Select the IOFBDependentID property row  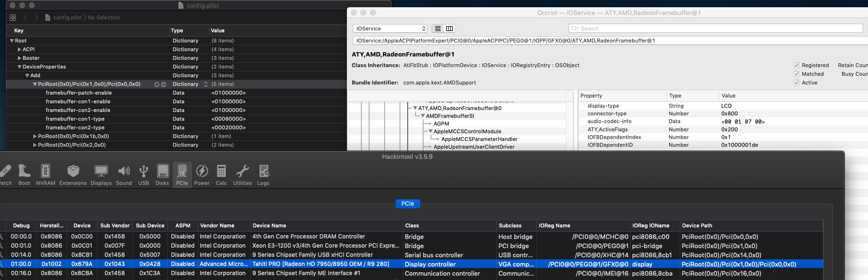click(723, 145)
